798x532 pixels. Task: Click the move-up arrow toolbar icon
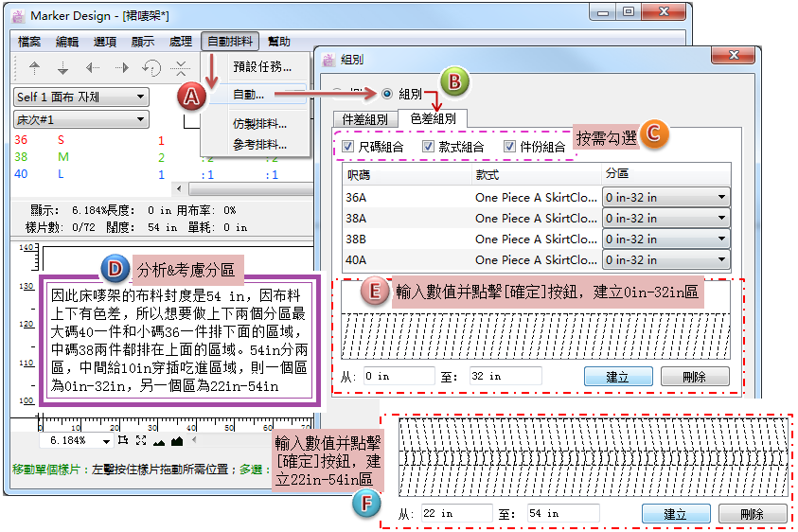coord(35,68)
